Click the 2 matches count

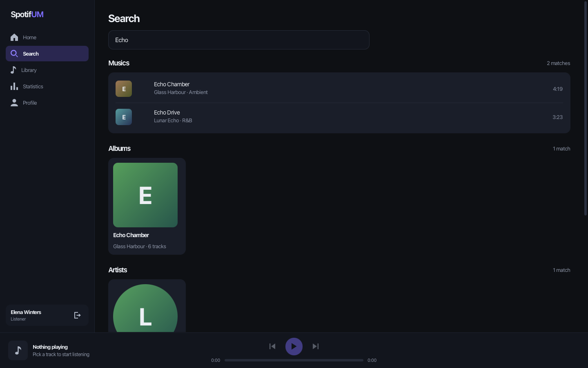point(558,63)
